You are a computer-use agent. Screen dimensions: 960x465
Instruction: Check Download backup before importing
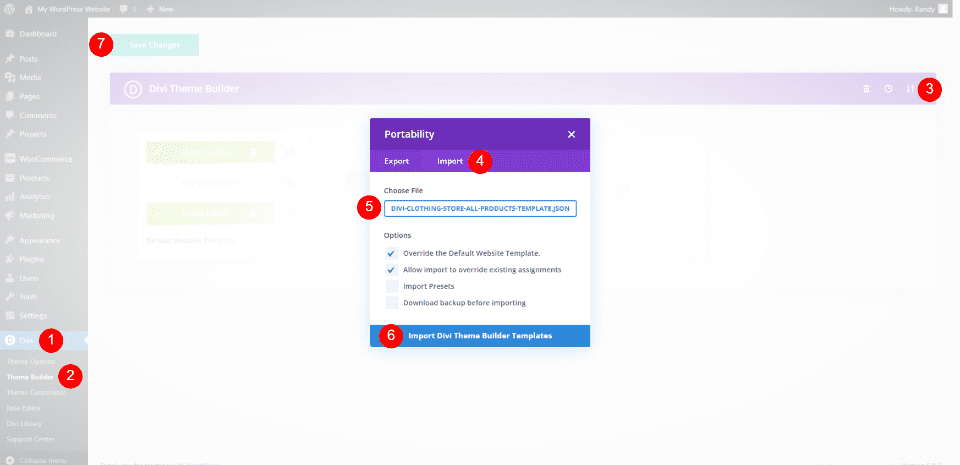[x=392, y=303]
